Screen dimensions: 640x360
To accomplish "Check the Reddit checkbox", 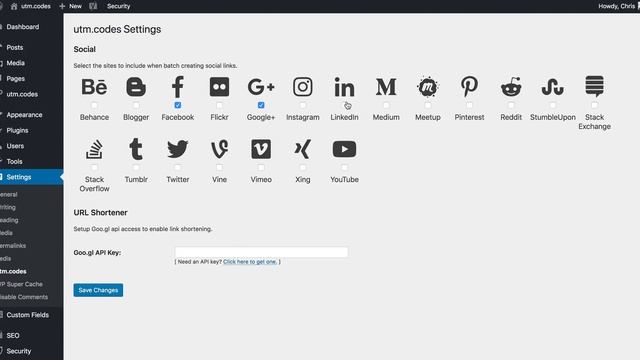I will coord(511,105).
